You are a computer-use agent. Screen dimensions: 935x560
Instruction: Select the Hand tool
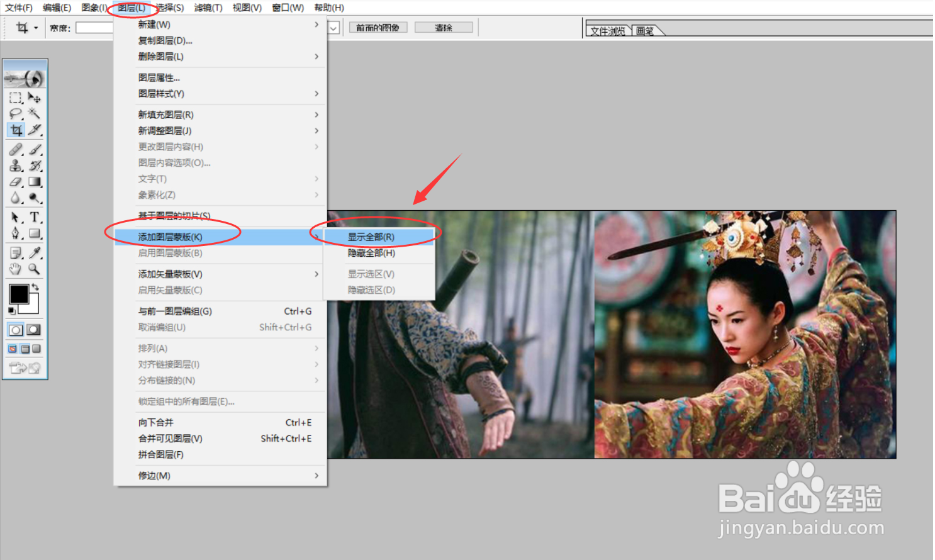[x=16, y=269]
